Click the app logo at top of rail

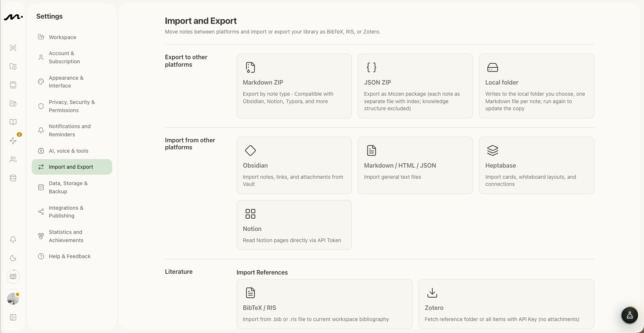pos(13,17)
